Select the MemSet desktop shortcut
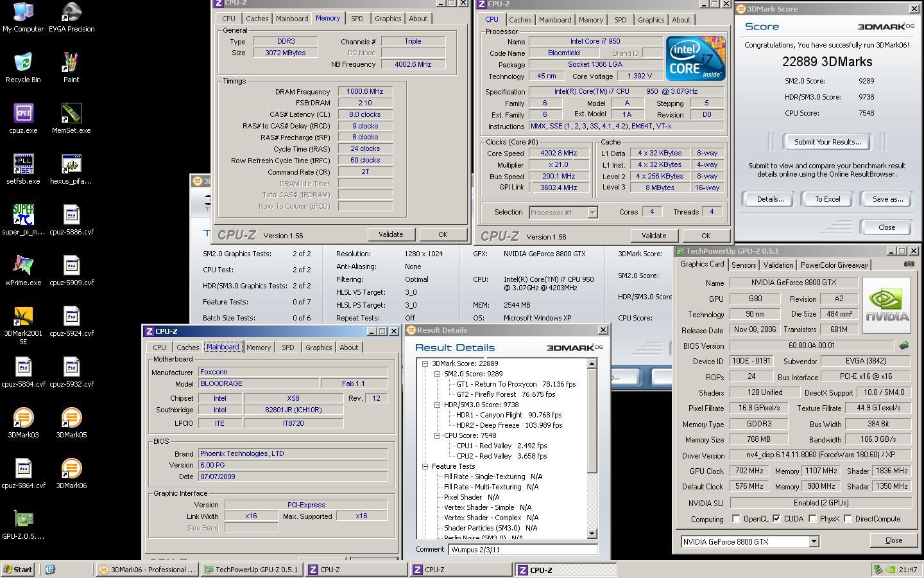Screen dimensions: 924x578 pos(71,119)
